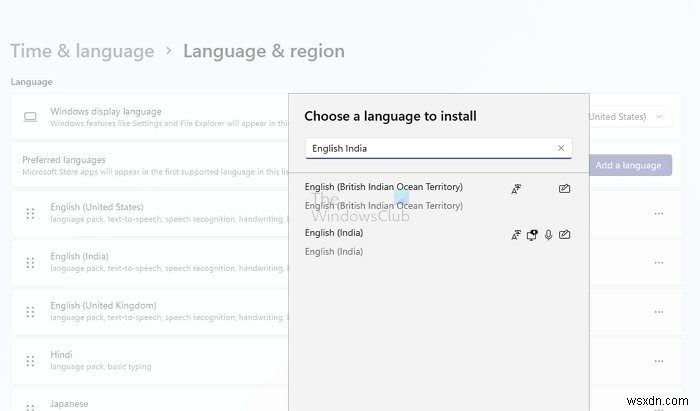Open more options menu for Hindi
This screenshot has height=411, width=700.
point(659,359)
